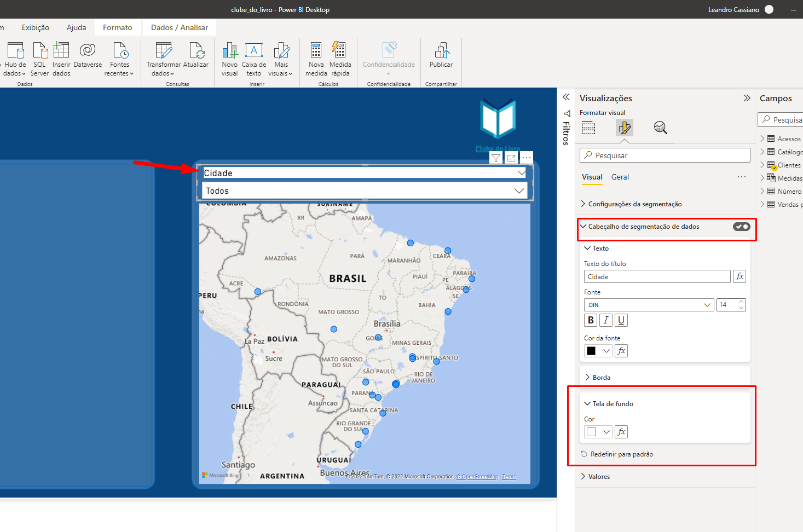This screenshot has height=532, width=803.
Task: Increase font size with stepper up arrow
Action: 741,302
